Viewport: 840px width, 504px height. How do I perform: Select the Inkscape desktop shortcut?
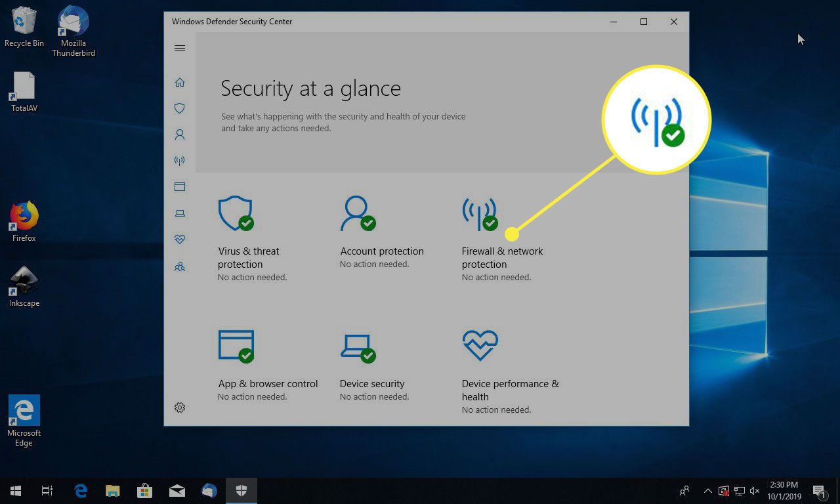24,287
